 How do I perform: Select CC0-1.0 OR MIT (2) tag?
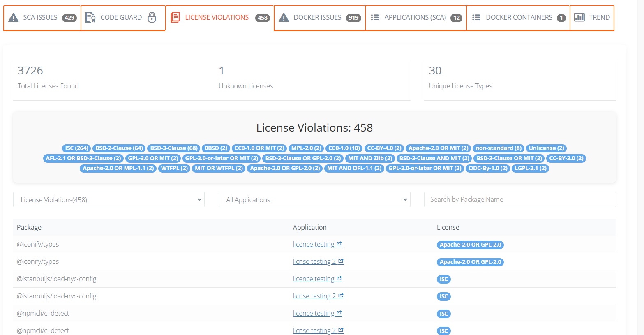pos(259,148)
